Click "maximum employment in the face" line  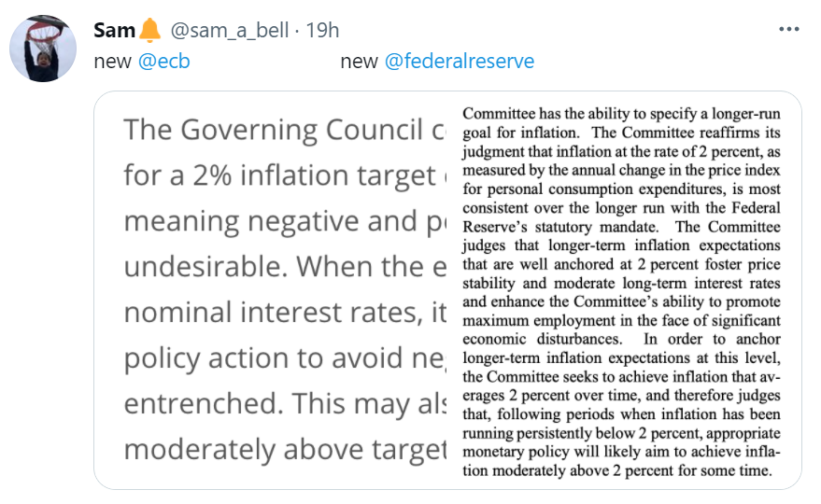coord(621,320)
